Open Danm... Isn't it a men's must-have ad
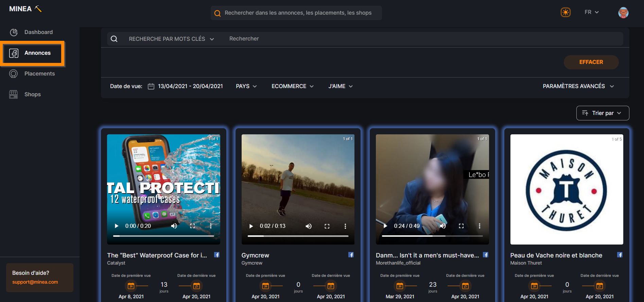Screen dimensions: 644x302 click(x=428, y=255)
